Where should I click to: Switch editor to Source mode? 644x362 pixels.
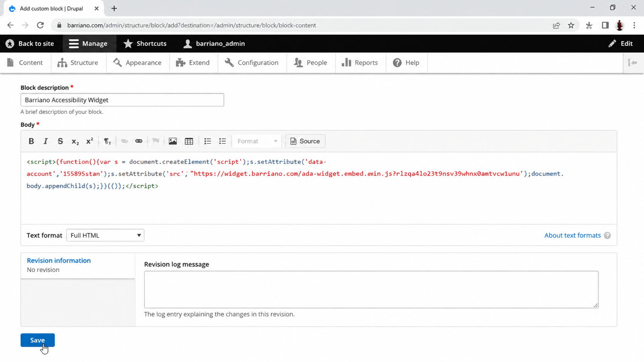point(305,141)
